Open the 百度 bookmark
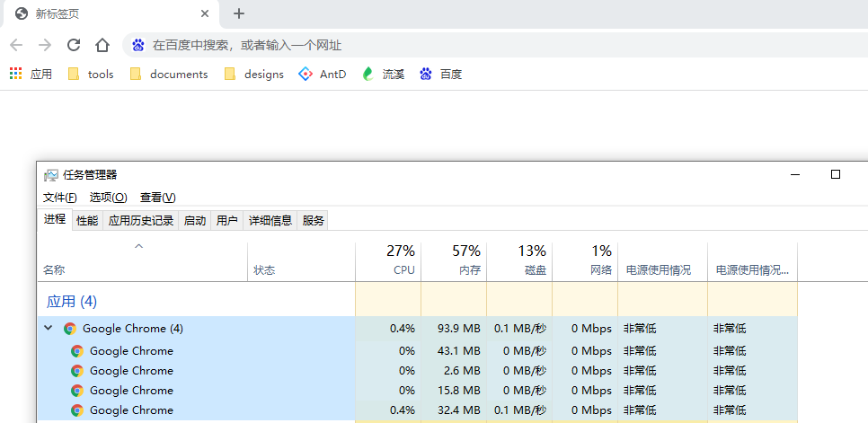The width and height of the screenshot is (868, 423). [x=440, y=75]
